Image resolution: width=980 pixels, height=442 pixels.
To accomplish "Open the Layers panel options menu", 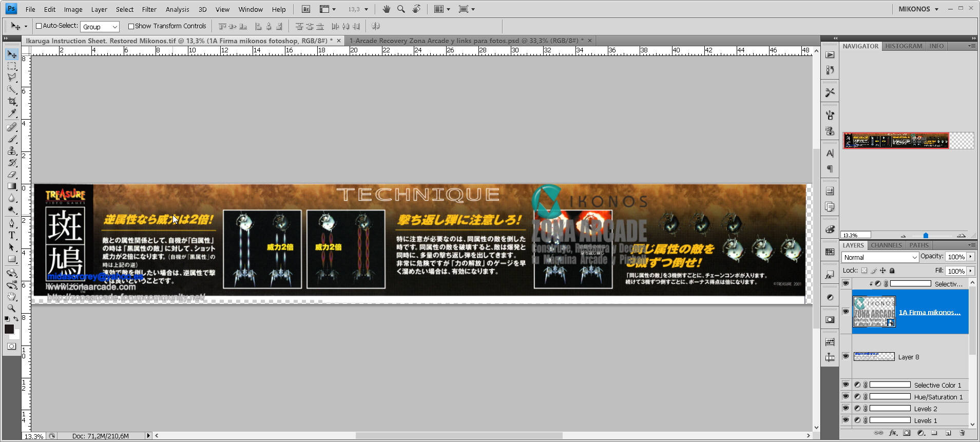I will [x=971, y=245].
